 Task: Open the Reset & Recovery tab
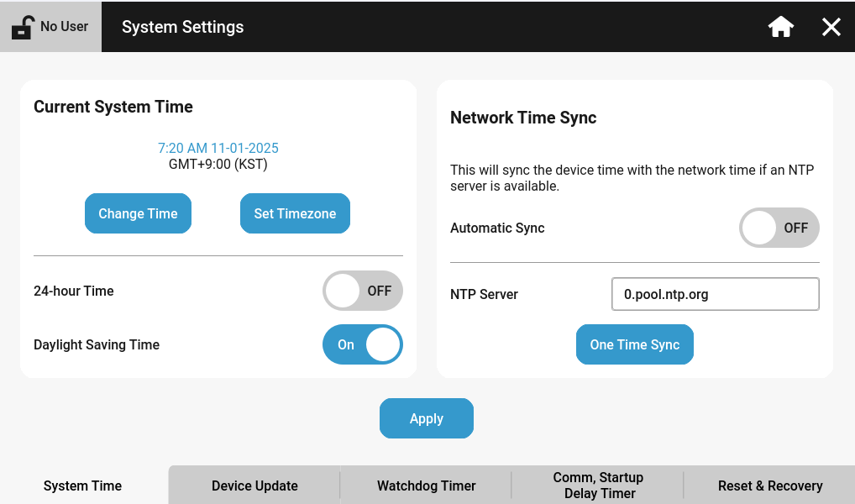(x=769, y=486)
